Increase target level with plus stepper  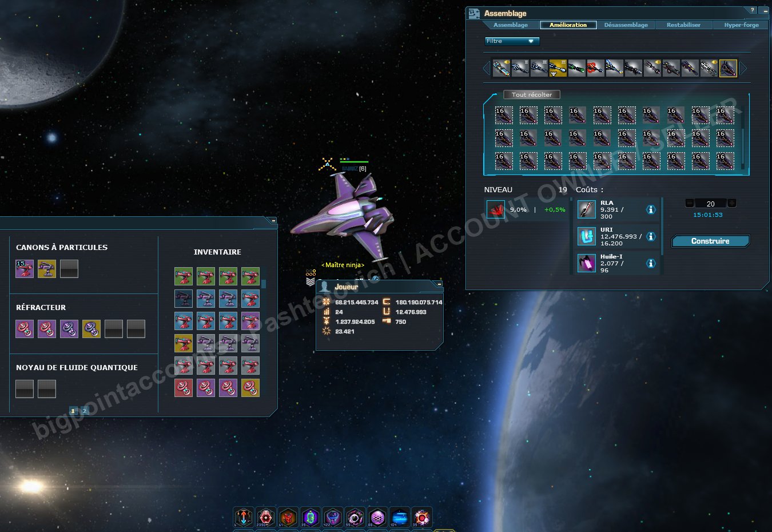732,203
